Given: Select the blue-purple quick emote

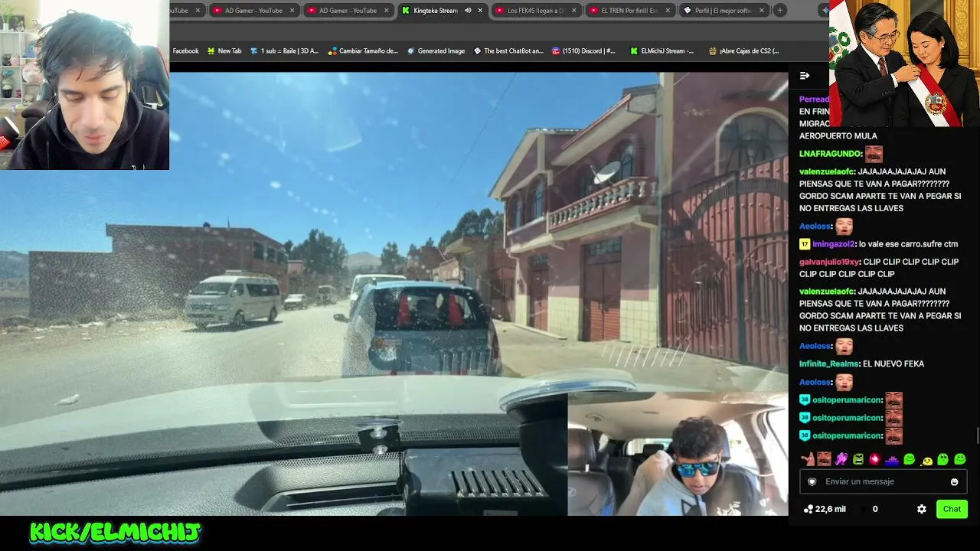Looking at the screenshot, I should tap(892, 459).
